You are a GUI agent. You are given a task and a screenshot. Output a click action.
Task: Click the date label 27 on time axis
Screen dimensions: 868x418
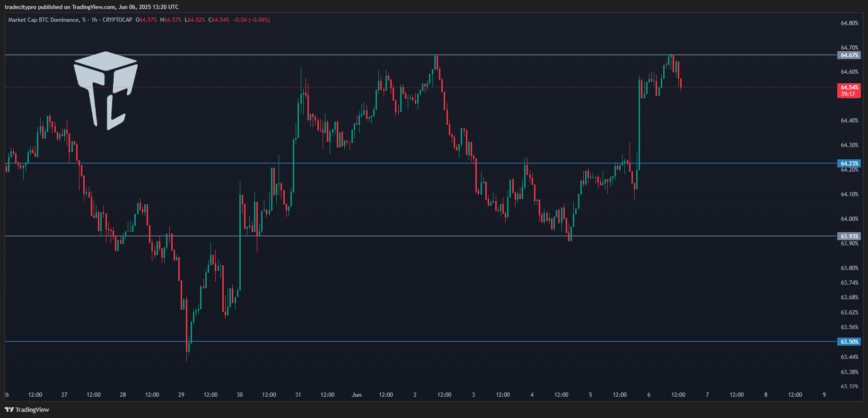64,395
